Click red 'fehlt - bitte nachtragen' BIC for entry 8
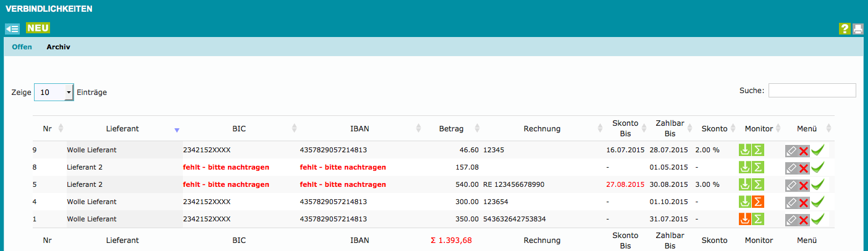Screen dimensions: 868x251 tap(226, 167)
